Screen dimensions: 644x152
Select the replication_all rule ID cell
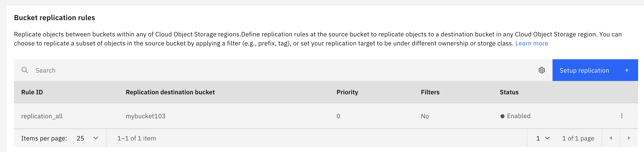[x=42, y=116]
